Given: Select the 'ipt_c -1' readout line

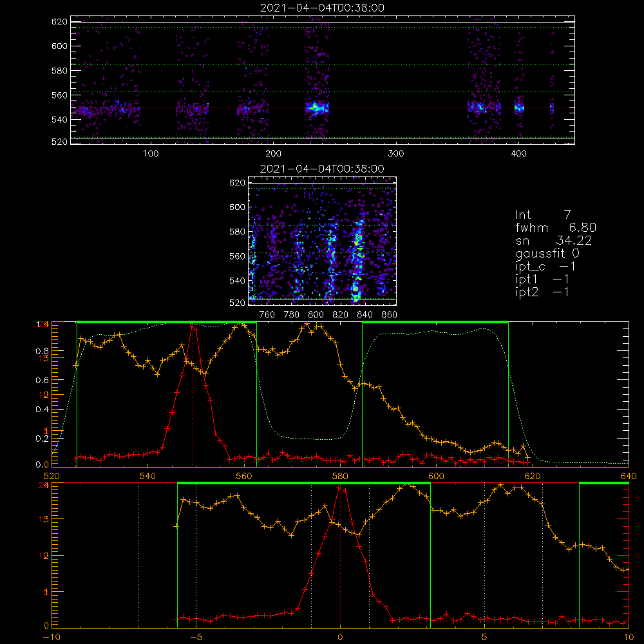Looking at the screenshot, I should (x=545, y=267).
